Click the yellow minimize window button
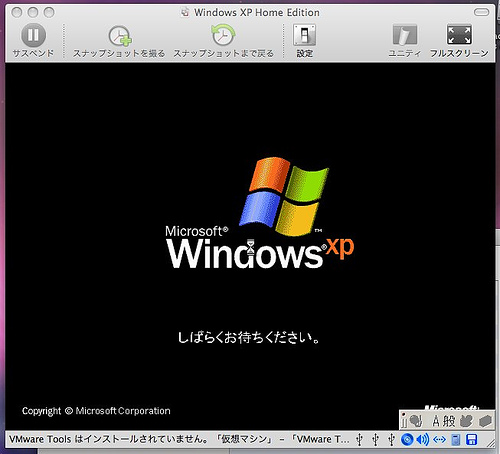The image size is (500, 454). (x=33, y=12)
